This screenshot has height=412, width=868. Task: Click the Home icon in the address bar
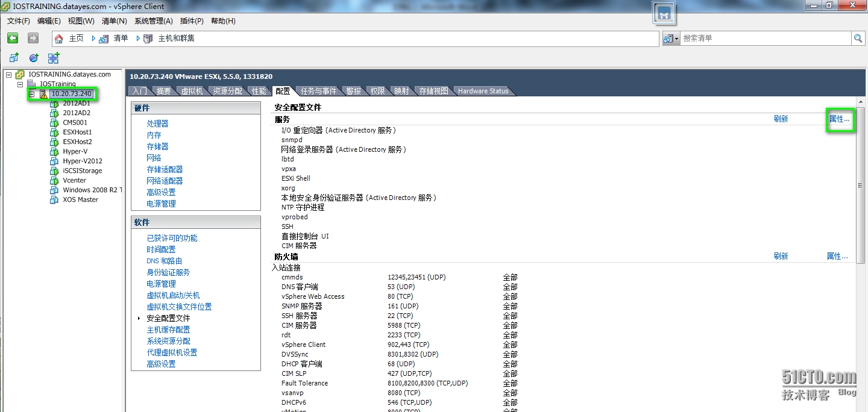(59, 39)
